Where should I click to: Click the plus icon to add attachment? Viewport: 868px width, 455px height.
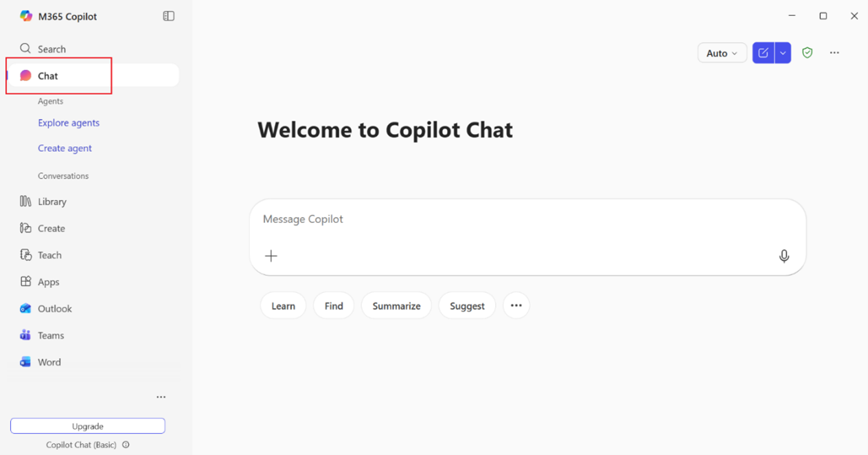pos(271,256)
